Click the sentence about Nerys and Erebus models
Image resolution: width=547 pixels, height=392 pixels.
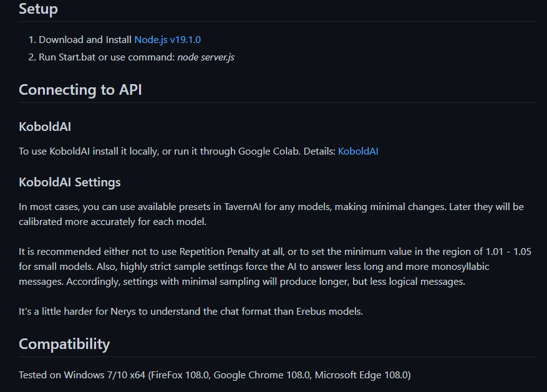click(x=191, y=311)
